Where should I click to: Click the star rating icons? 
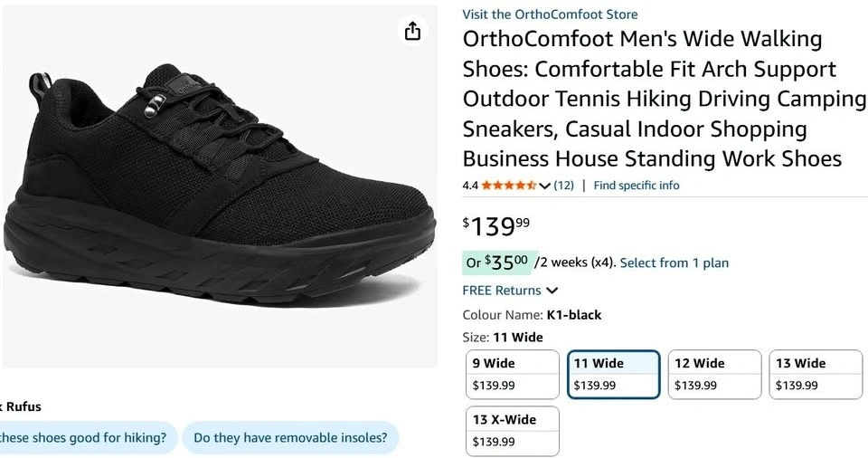[509, 186]
